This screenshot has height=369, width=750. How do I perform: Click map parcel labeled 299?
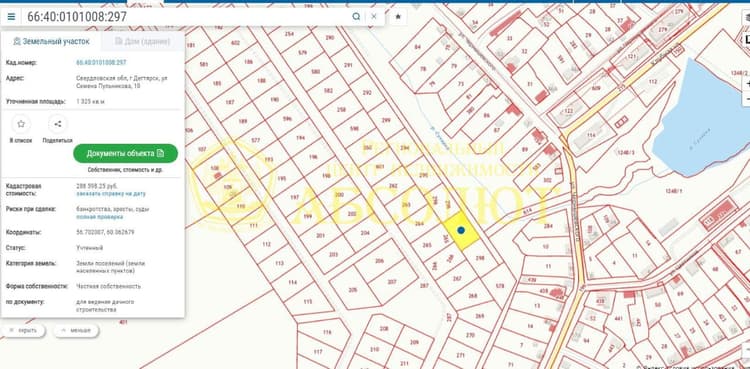coord(386,120)
